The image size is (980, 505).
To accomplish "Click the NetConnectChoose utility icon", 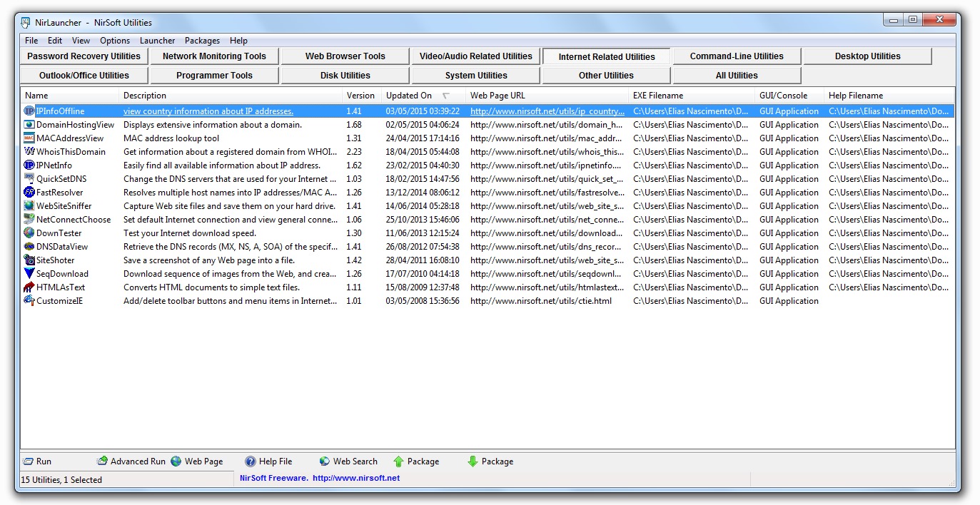I will pyautogui.click(x=29, y=220).
